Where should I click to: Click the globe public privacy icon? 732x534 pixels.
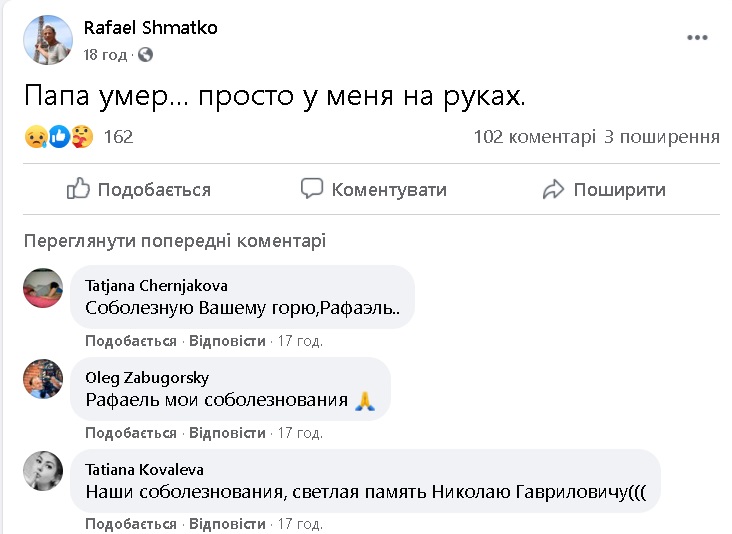[x=145, y=54]
